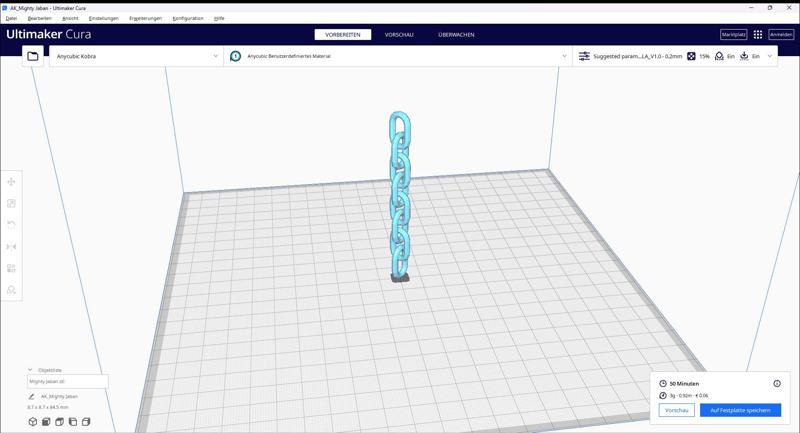This screenshot has height=433, width=800.
Task: Click the Vorschau button in slice panel
Action: coord(677,410)
